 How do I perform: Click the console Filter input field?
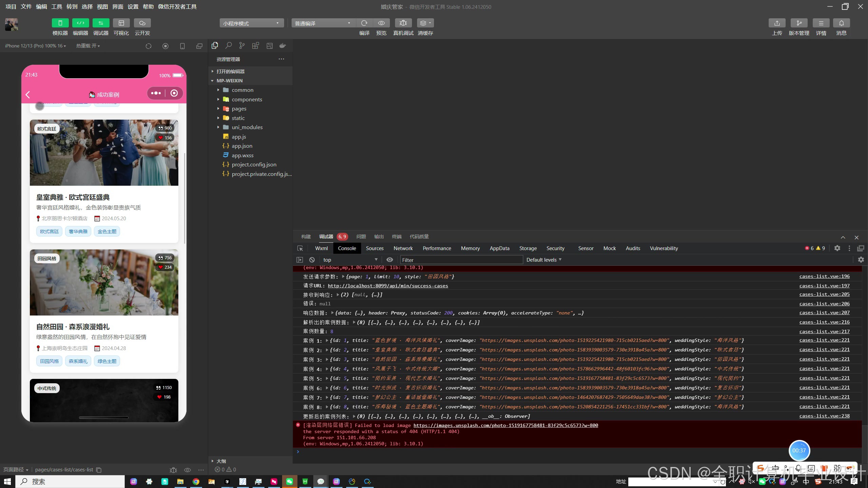pos(461,260)
